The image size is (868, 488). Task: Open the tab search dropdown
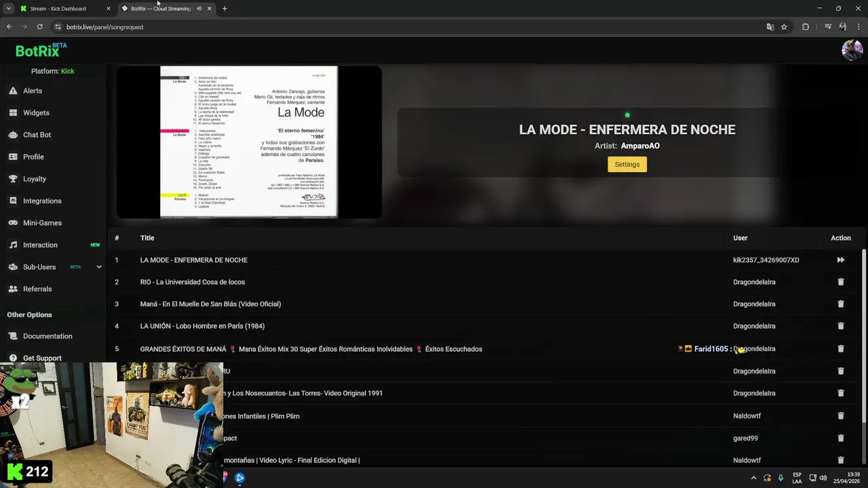point(8,9)
